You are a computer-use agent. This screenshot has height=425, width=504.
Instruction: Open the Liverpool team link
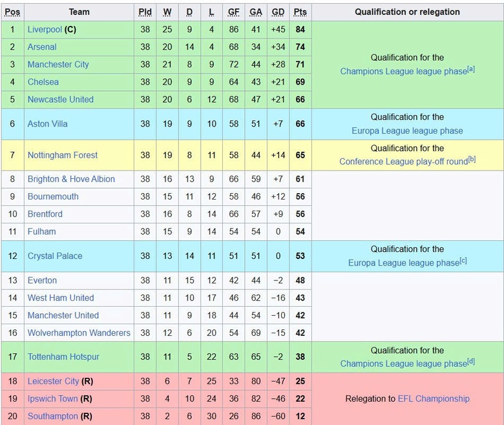pyautogui.click(x=45, y=30)
